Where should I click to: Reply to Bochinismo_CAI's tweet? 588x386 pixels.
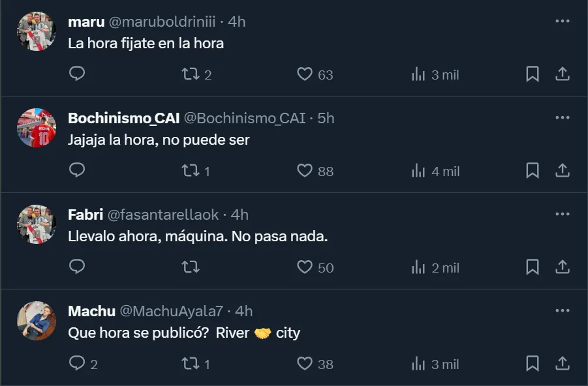77,171
